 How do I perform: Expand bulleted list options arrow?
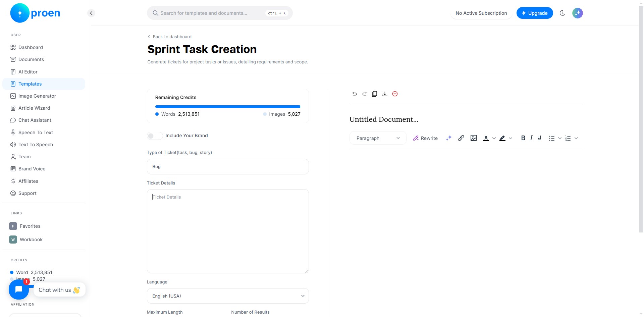click(560, 138)
